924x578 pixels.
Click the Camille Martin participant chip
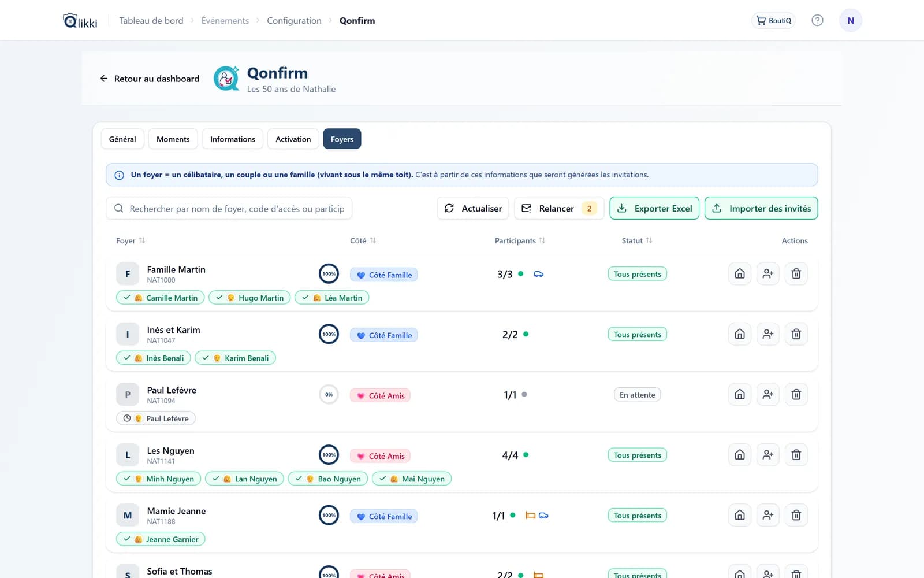[161, 298]
